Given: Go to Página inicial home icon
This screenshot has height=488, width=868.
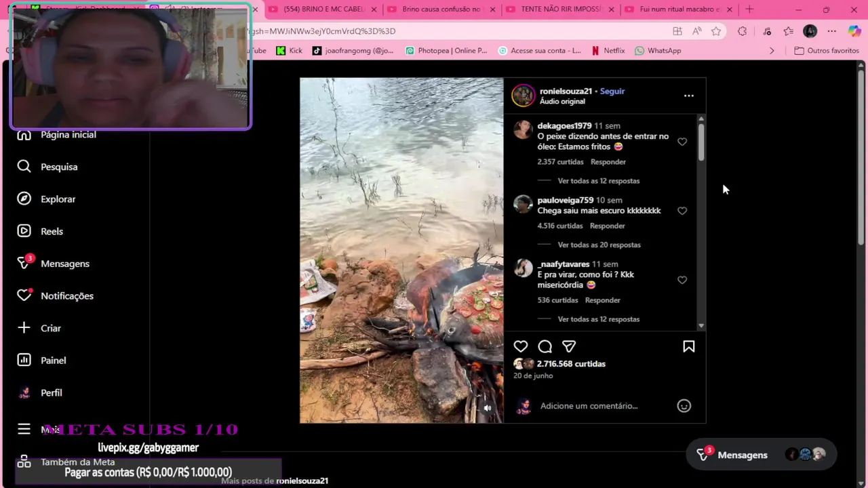Looking at the screenshot, I should [24, 135].
